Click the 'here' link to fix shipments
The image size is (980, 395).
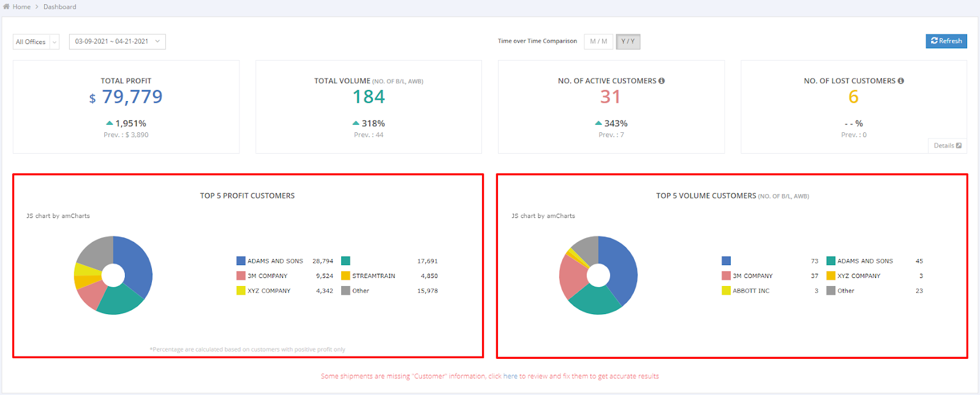[x=510, y=377]
